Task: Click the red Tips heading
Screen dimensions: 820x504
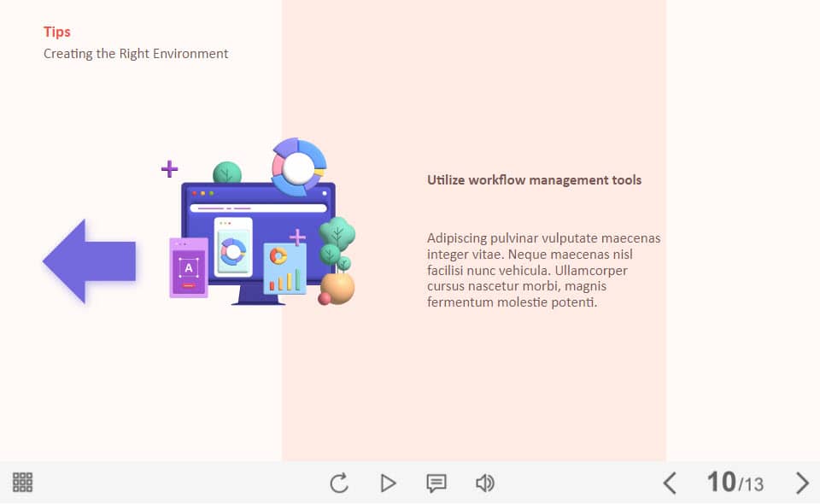Action: (x=57, y=32)
